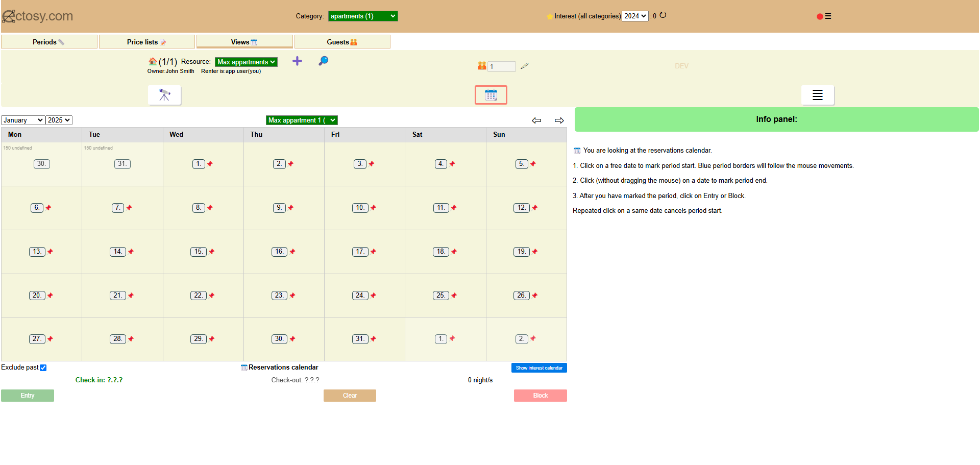Open the top-right main menu icon

(827, 16)
